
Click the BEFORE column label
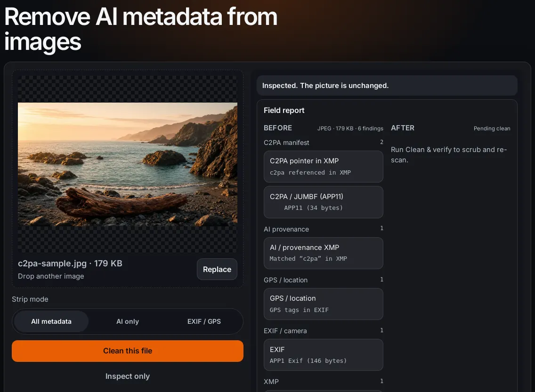278,128
